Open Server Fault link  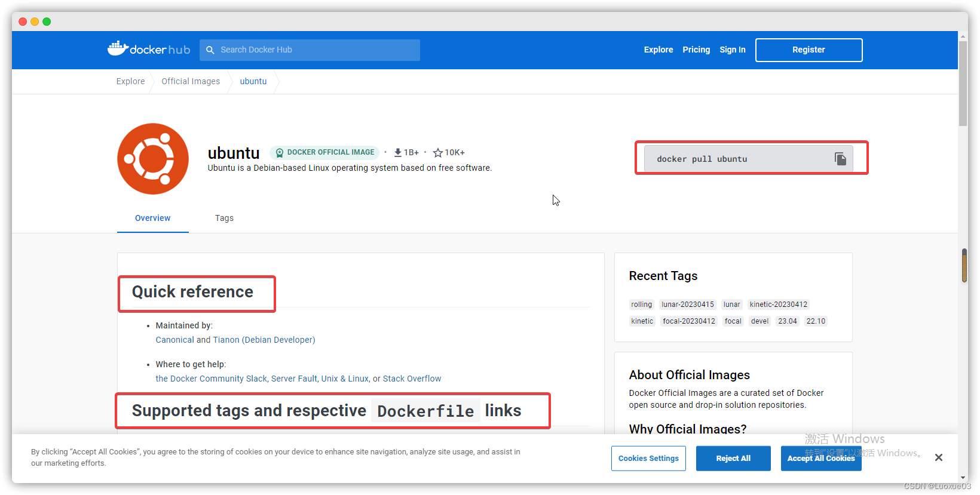point(294,379)
